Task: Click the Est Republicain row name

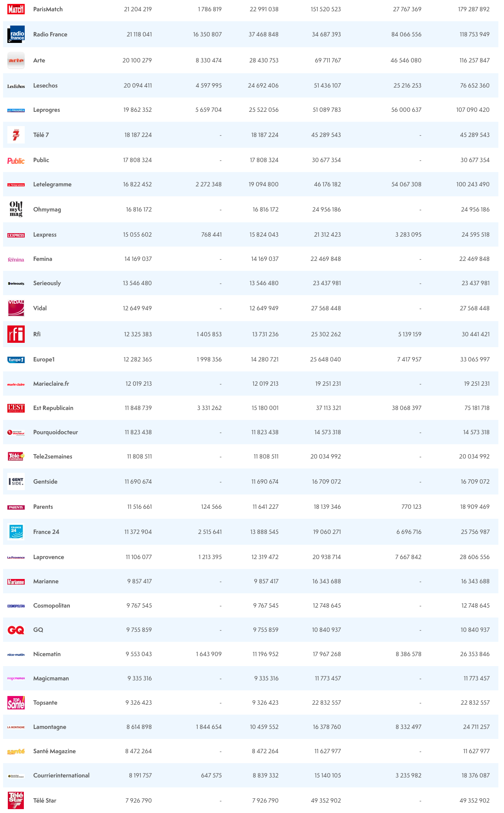Action: coord(53,408)
